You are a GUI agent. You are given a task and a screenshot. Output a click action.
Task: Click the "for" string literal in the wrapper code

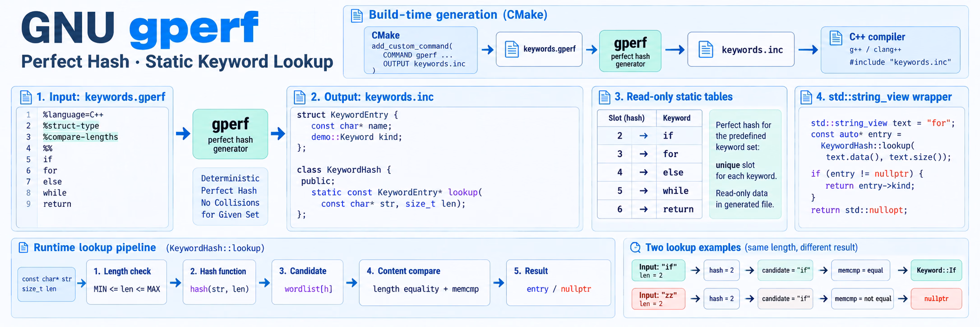click(x=938, y=123)
